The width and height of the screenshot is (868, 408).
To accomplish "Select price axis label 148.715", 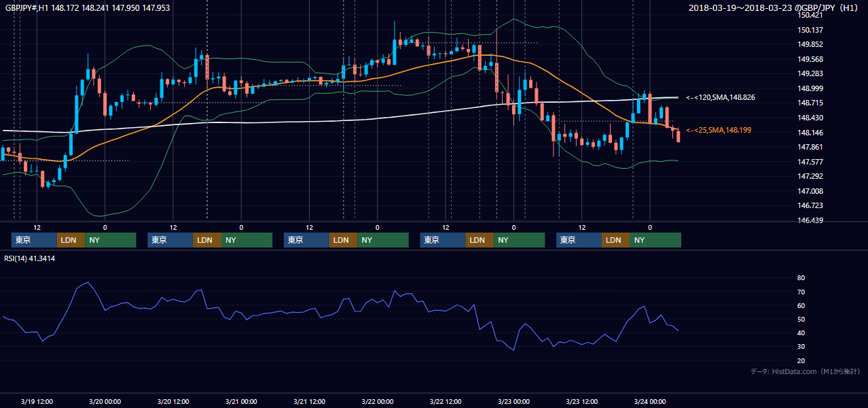I will [810, 103].
